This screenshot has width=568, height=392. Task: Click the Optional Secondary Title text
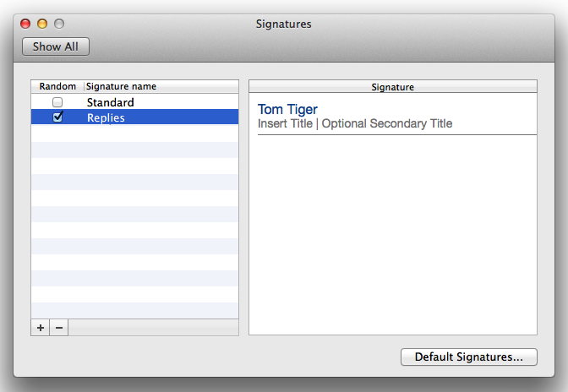coord(387,123)
